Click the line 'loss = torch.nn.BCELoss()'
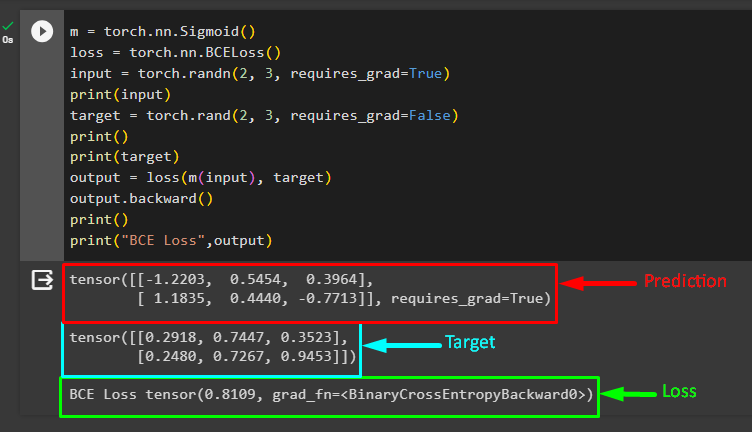752x432 pixels. pyautogui.click(x=176, y=52)
